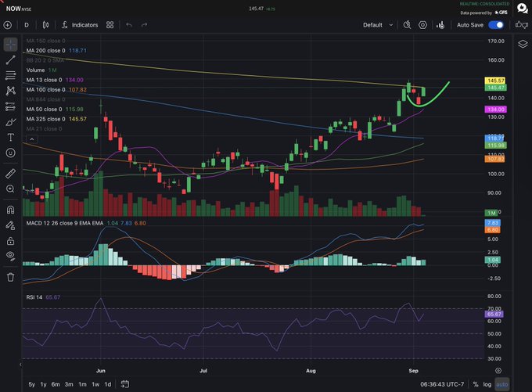
Task: Select the ruler measure tool
Action: [x=10, y=174]
